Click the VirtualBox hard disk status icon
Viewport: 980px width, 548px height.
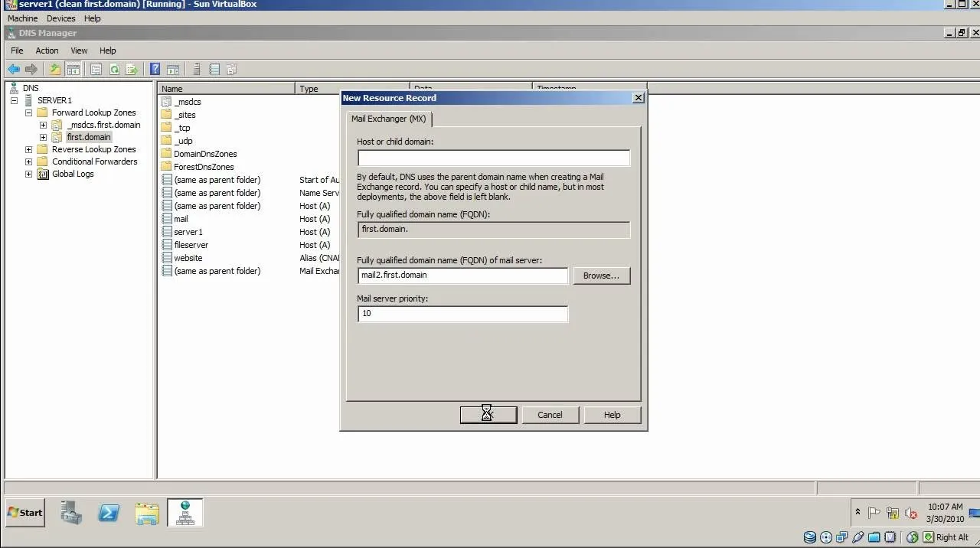click(x=809, y=537)
